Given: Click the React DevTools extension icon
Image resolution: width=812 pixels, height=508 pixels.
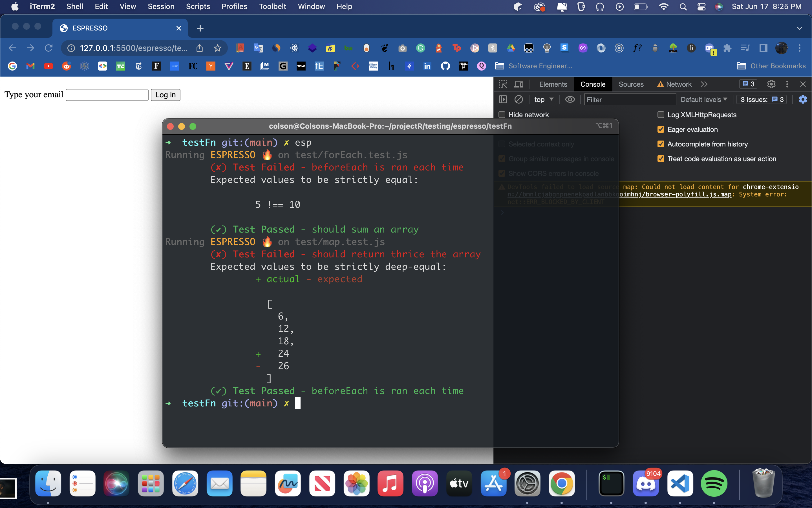Looking at the screenshot, I should tap(294, 48).
